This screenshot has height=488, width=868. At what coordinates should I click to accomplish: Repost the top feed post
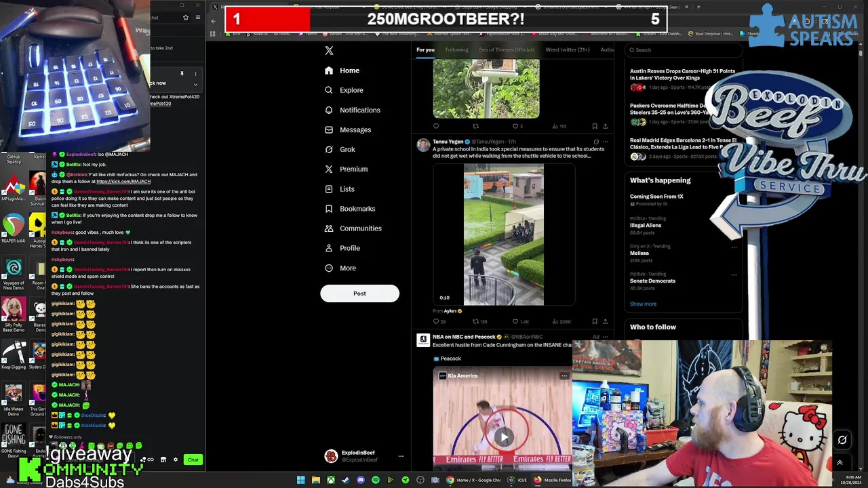(475, 126)
